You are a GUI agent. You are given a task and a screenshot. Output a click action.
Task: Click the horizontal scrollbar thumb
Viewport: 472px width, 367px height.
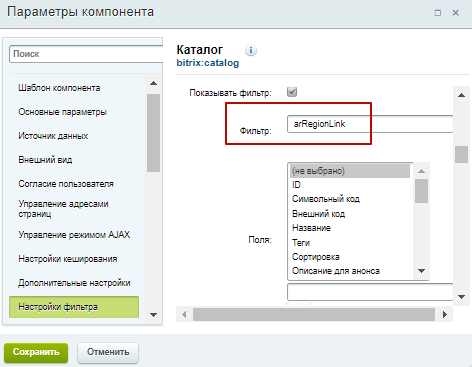pos(314,314)
